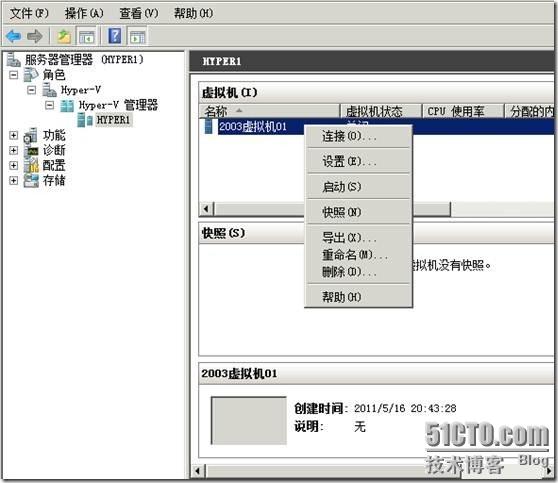558x483 pixels.
Task: Choose 删除(D)... from context menu
Action: pyautogui.click(x=358, y=272)
